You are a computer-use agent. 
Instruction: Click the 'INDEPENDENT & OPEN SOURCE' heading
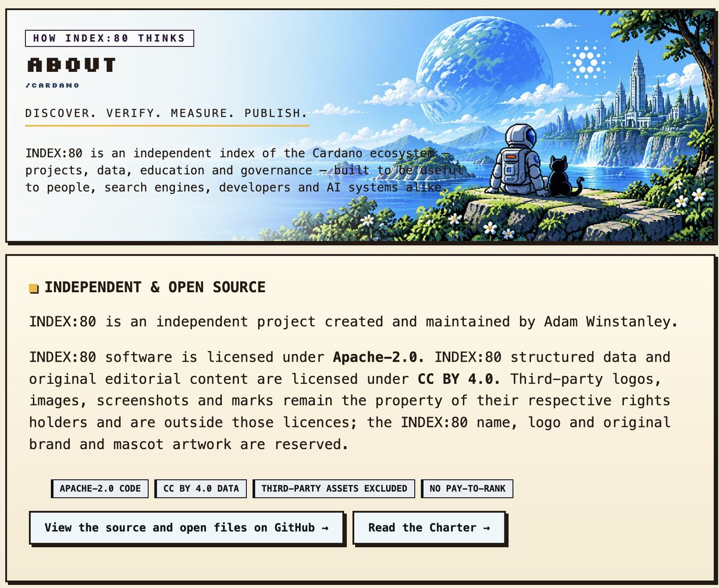click(x=155, y=287)
